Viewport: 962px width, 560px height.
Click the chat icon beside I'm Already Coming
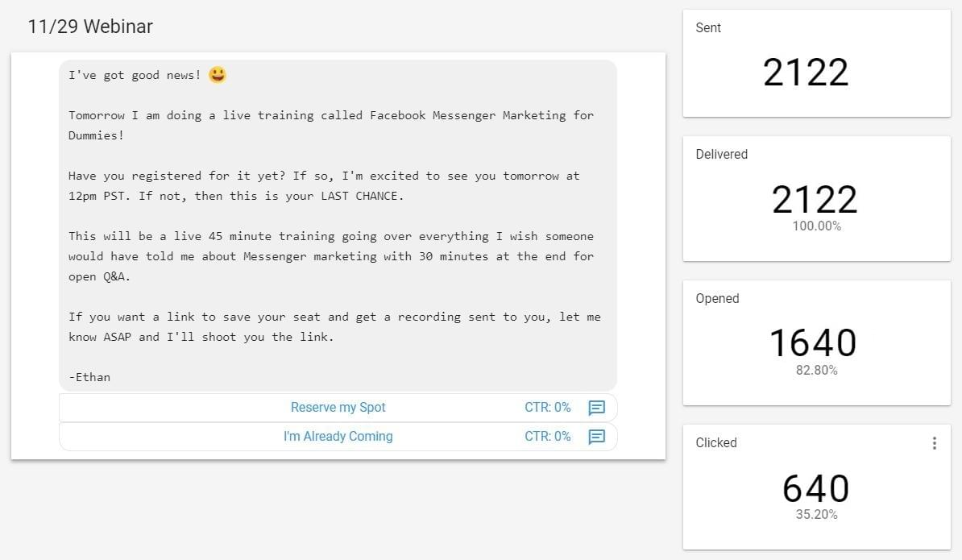[x=596, y=437]
